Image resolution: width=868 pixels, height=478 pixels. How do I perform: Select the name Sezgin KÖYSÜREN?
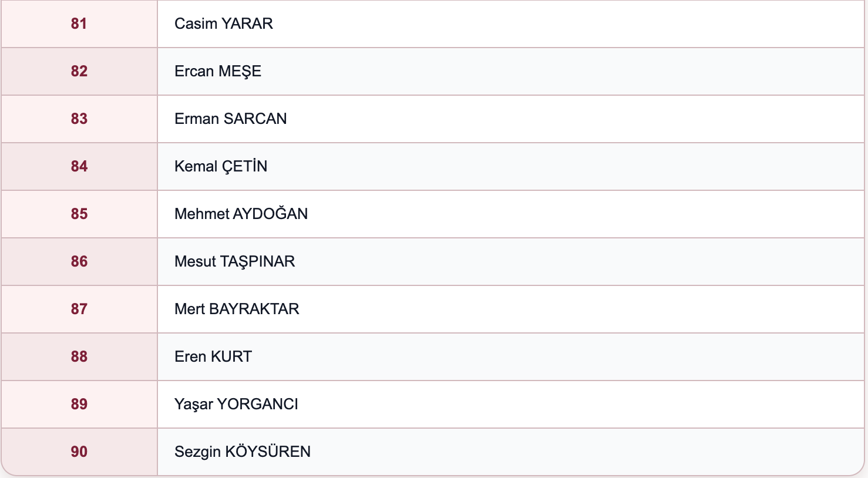click(x=243, y=451)
